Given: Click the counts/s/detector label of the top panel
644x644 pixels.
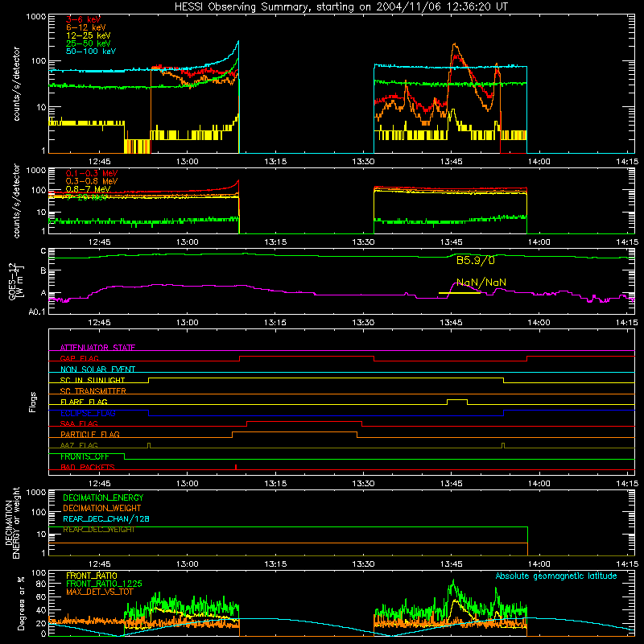Looking at the screenshot, I should (16, 84).
